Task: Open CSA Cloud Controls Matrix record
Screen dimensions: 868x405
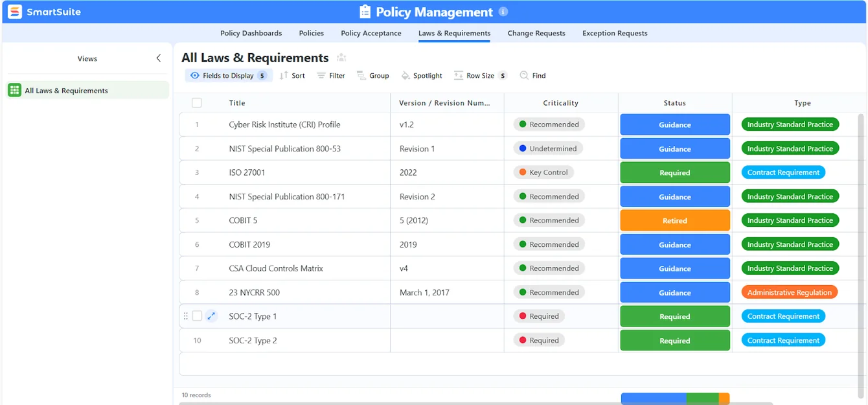Action: (x=276, y=268)
